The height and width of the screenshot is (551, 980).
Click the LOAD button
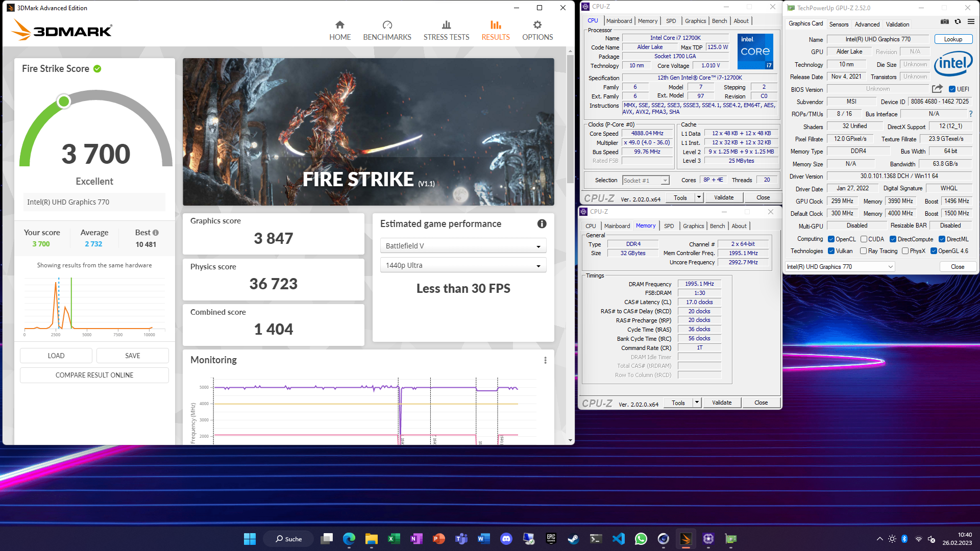[x=56, y=356]
